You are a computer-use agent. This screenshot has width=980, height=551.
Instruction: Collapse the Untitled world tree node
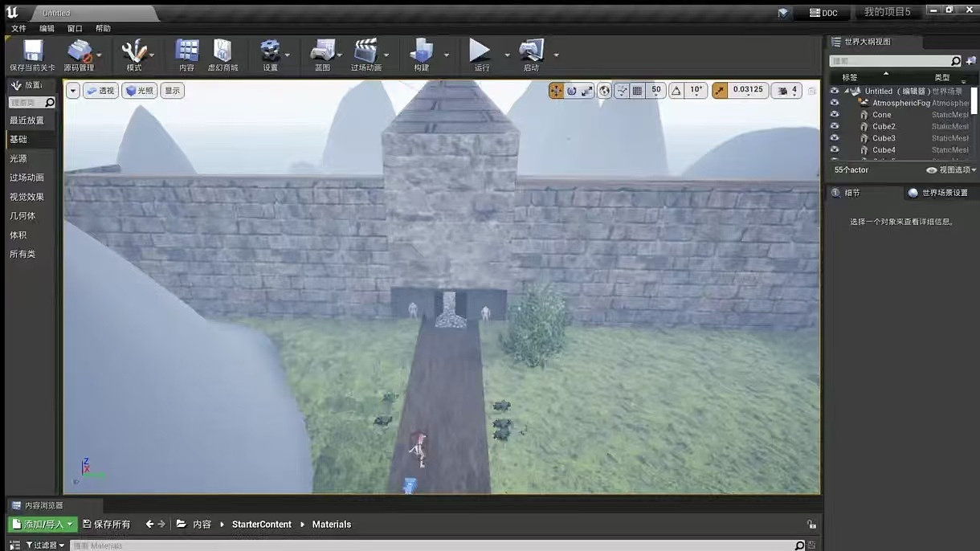[x=847, y=92]
